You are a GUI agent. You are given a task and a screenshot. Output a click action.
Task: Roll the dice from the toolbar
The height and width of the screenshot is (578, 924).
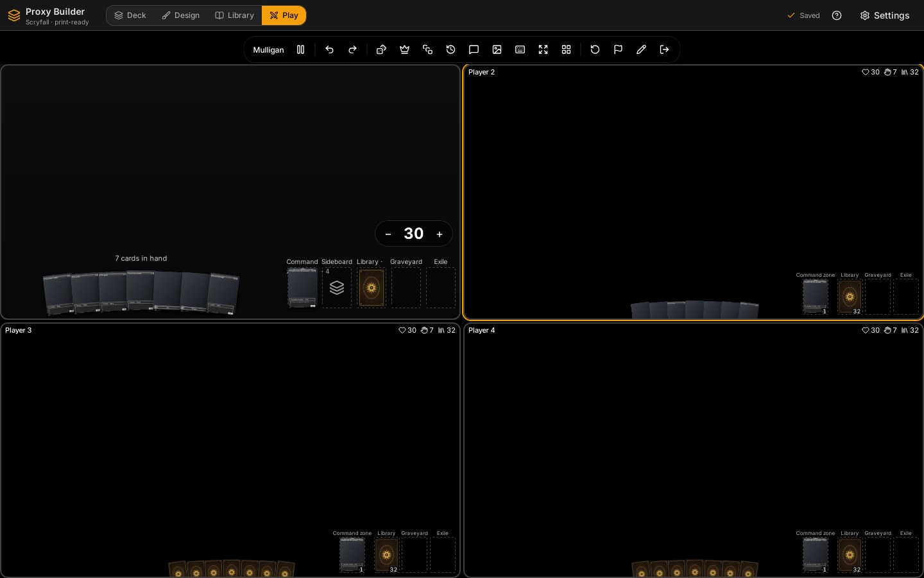click(x=382, y=49)
